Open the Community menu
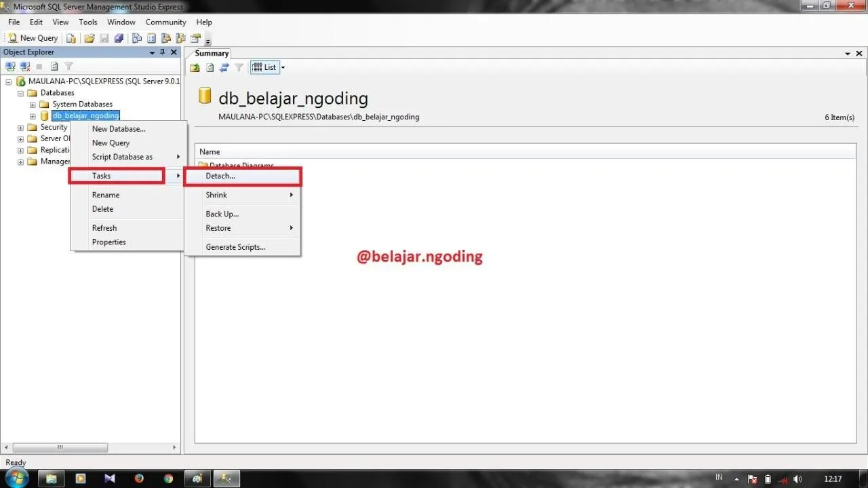 point(165,22)
